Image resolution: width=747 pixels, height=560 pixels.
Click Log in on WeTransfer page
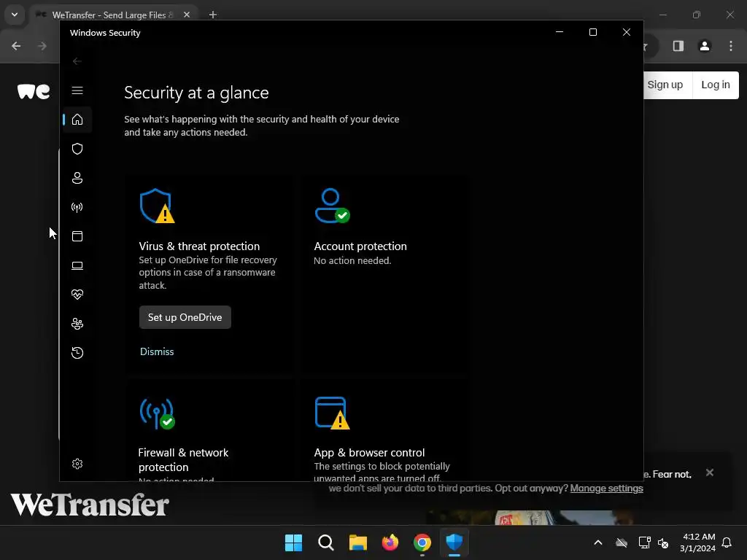point(716,85)
